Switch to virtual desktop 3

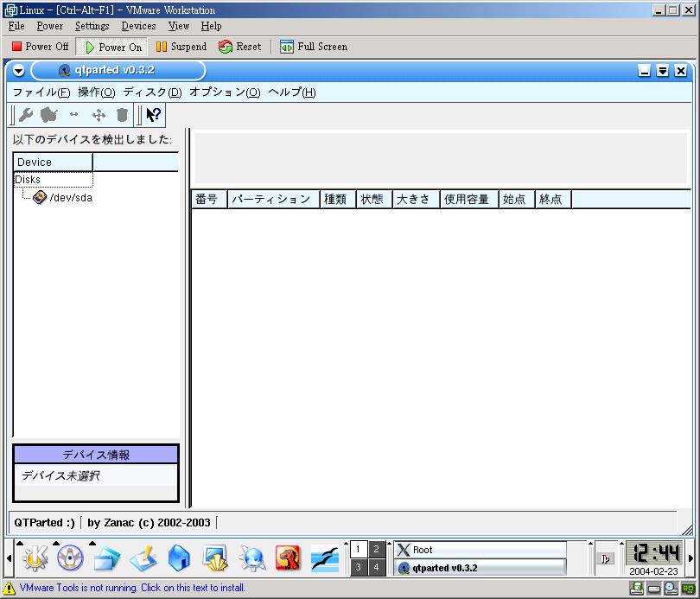(x=359, y=567)
